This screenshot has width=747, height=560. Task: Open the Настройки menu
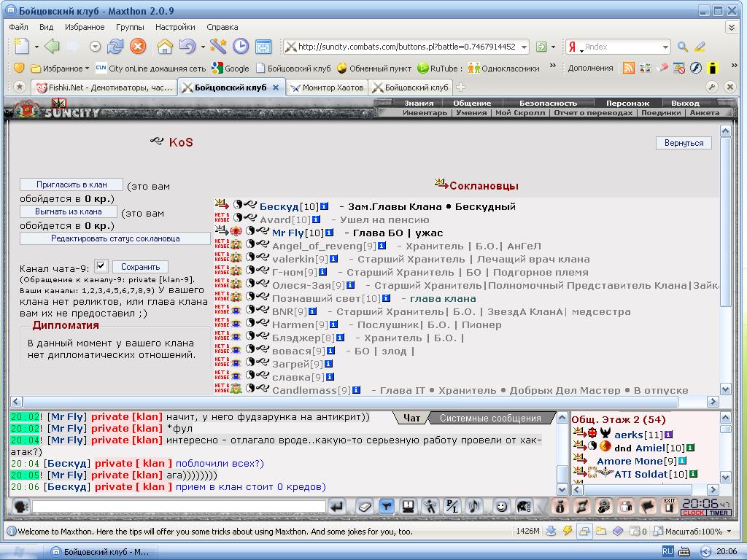tap(175, 27)
